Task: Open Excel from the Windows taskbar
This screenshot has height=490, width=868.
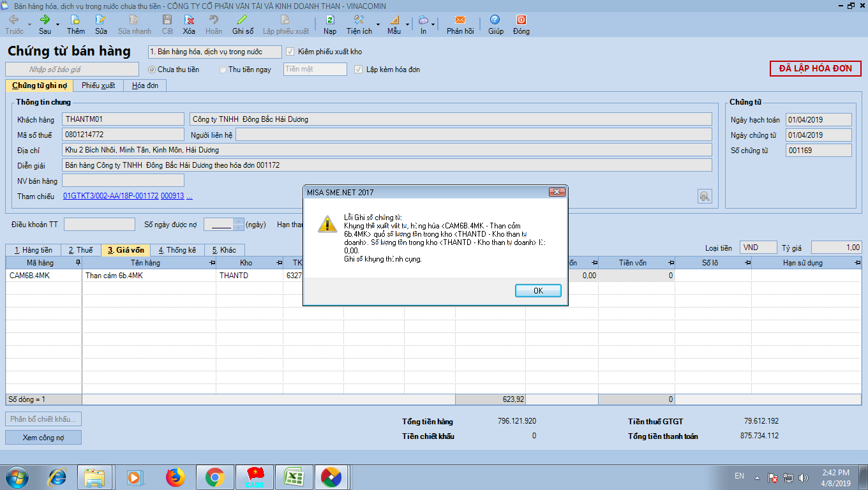Action: tap(294, 477)
